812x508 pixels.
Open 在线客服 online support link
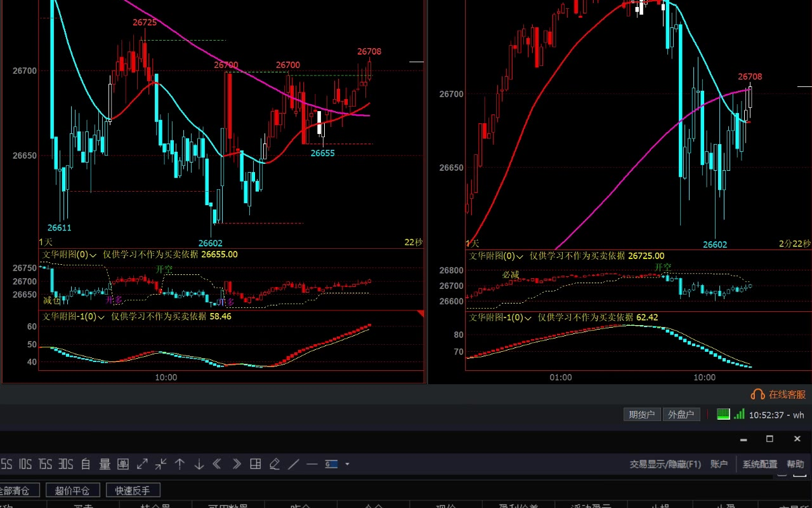pos(778,394)
